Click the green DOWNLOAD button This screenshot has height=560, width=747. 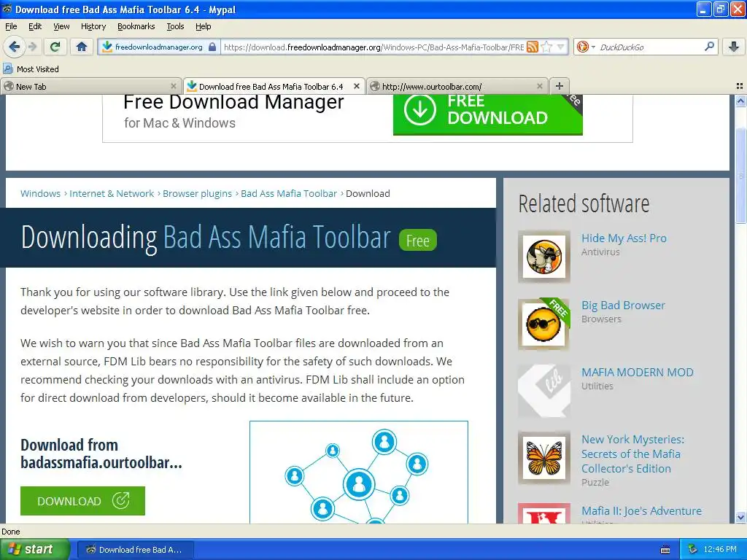pos(82,501)
